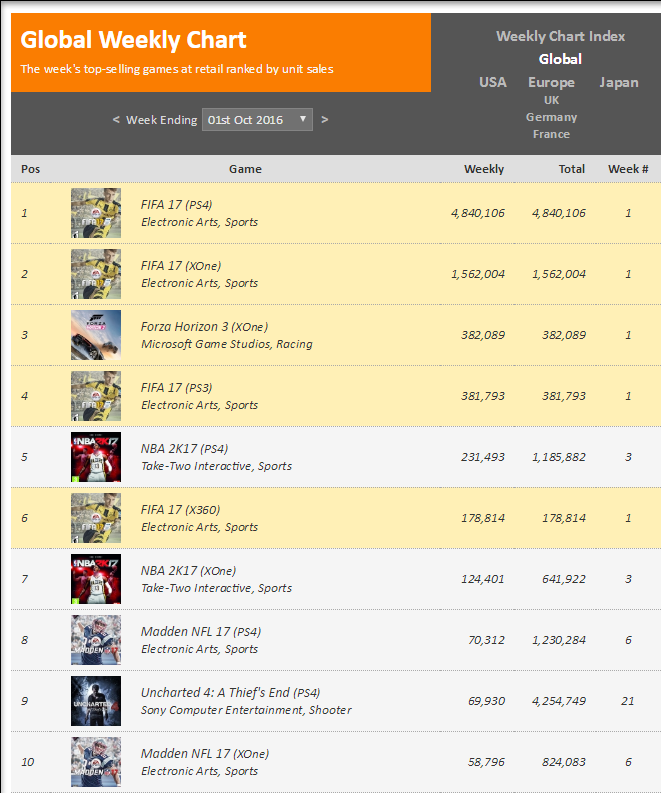Image resolution: width=661 pixels, height=793 pixels.
Task: Open the FIFA 17 (XOne) game title
Action: (181, 266)
